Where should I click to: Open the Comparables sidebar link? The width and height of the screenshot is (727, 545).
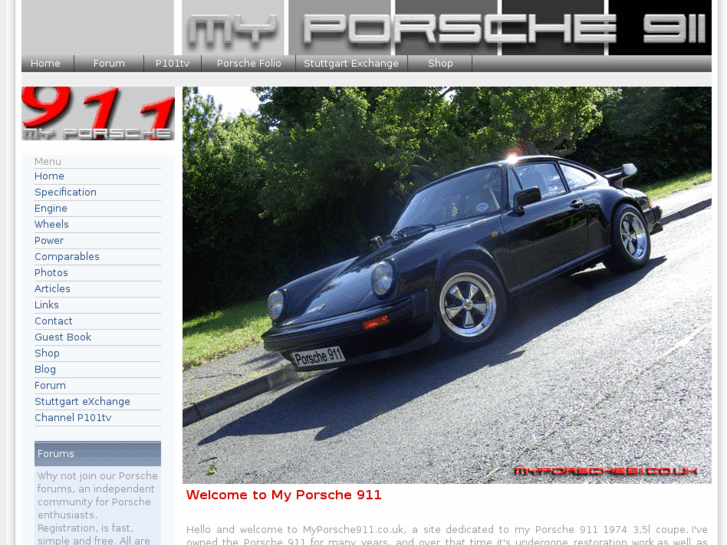click(67, 256)
